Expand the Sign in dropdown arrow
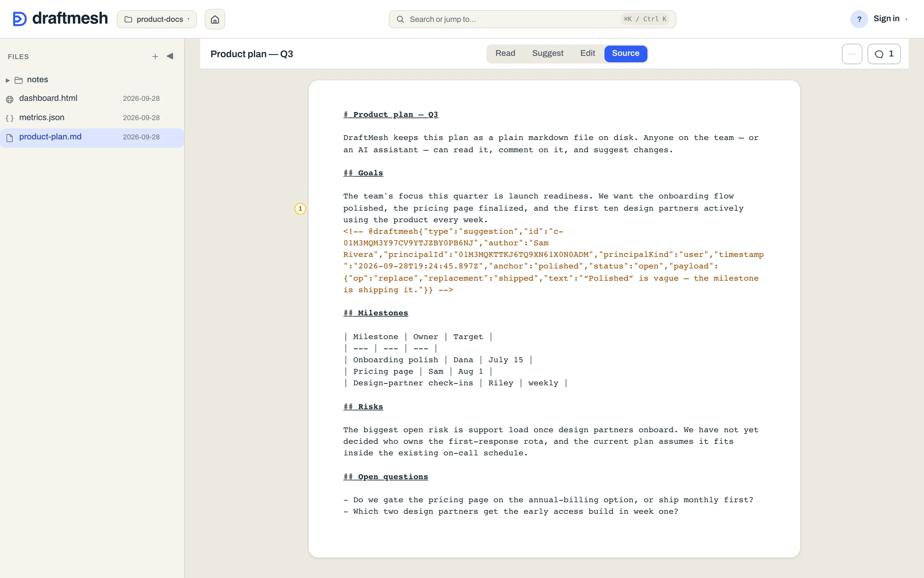 click(906, 20)
